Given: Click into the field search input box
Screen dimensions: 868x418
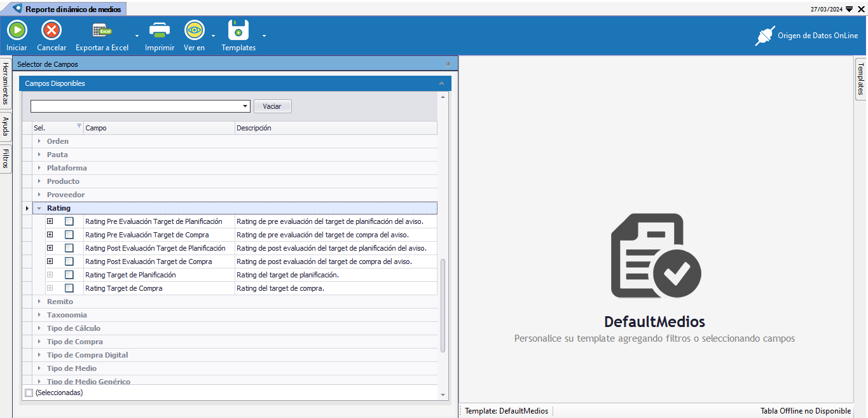Looking at the screenshot, I should 136,106.
